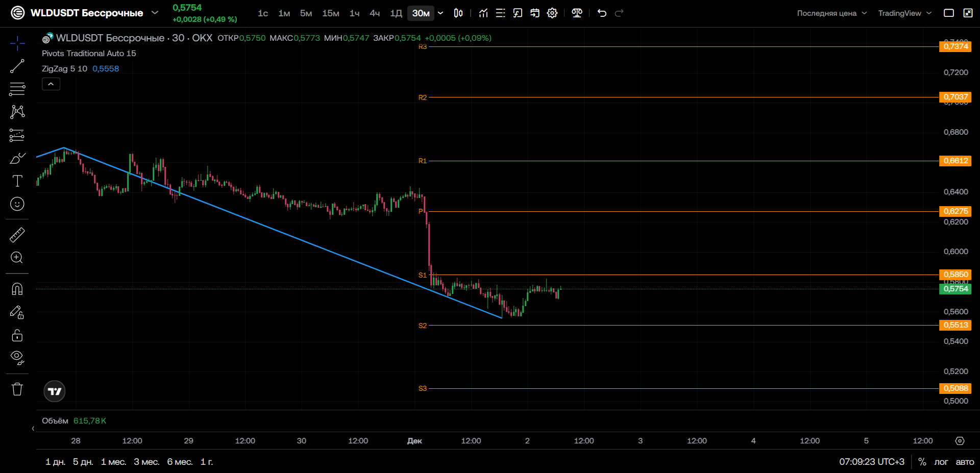Expand the WLDUSDT symbol dropdown
This screenshot has width=980, height=473.
(x=155, y=13)
